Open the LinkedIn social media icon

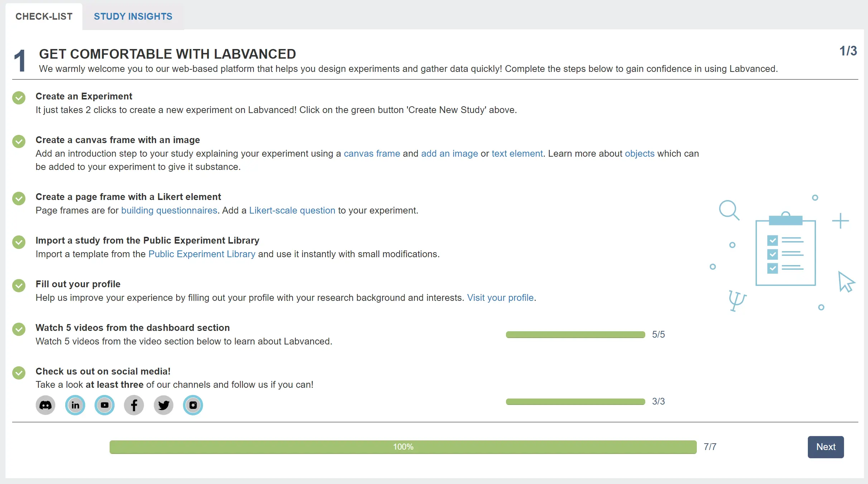coord(75,405)
